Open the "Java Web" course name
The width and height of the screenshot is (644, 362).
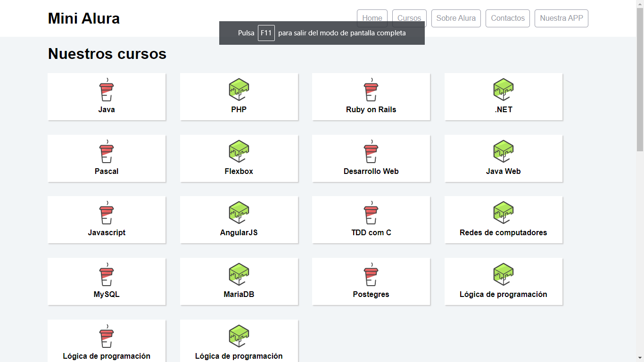504,171
